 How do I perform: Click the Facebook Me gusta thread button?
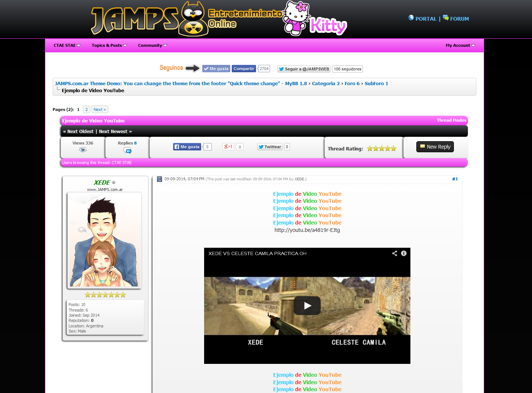(x=187, y=147)
